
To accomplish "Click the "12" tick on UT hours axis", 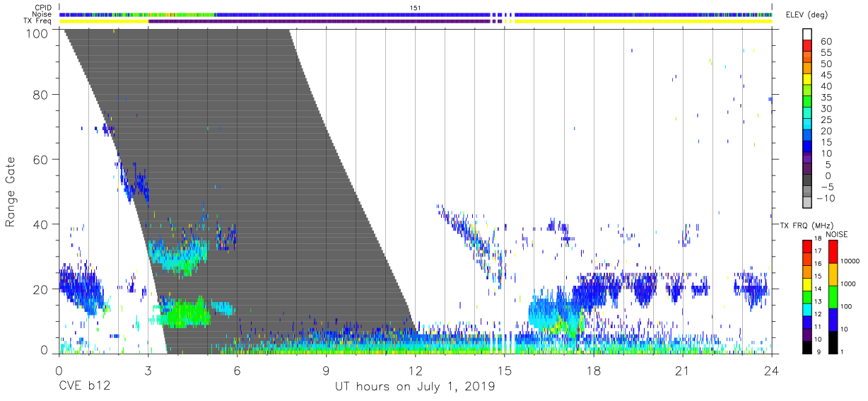I will pos(415,371).
